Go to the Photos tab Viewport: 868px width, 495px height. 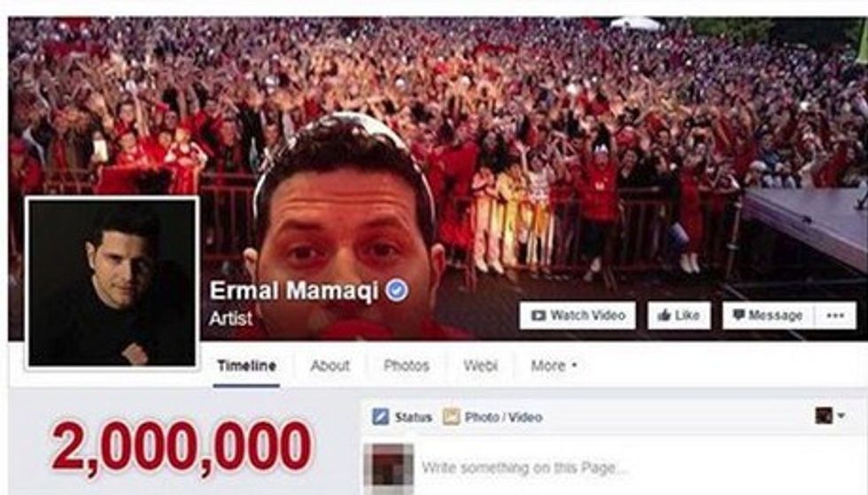[407, 366]
